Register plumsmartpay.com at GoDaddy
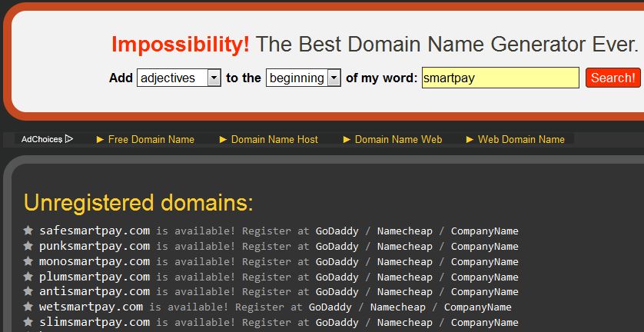This screenshot has width=644, height=332. point(337,277)
